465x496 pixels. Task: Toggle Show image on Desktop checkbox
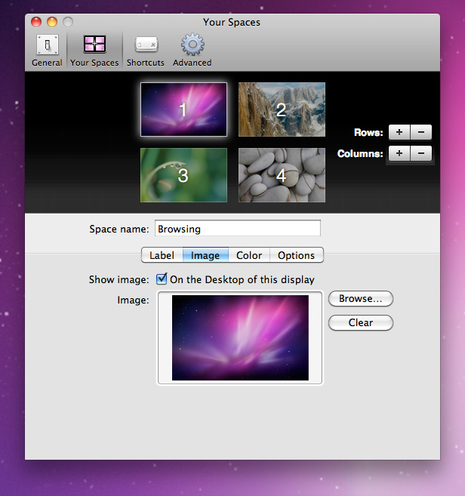click(162, 279)
